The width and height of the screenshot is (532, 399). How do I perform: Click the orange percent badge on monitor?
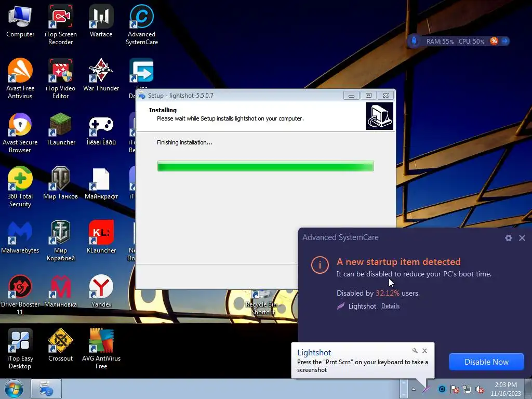[x=494, y=41]
